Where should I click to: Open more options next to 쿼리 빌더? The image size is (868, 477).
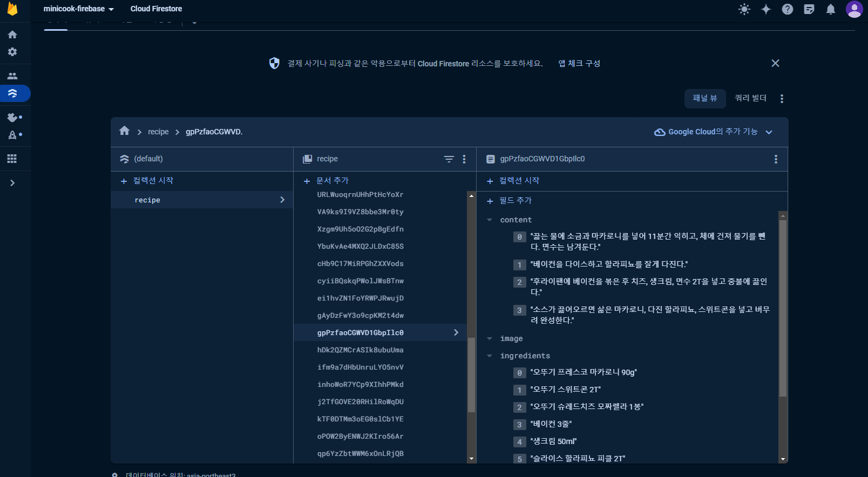coord(782,98)
